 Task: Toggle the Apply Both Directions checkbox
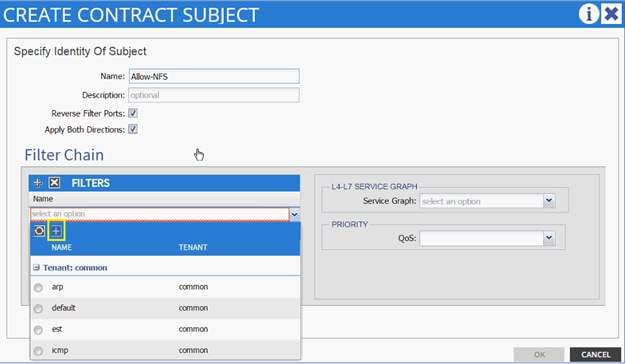(133, 129)
